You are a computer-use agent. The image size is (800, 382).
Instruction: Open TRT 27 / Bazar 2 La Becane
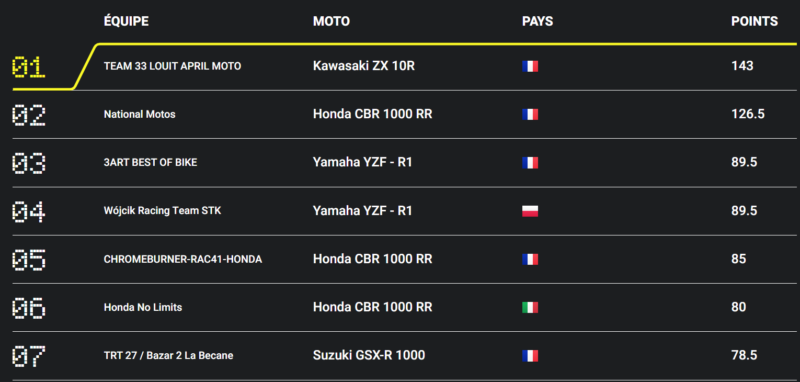click(x=168, y=356)
